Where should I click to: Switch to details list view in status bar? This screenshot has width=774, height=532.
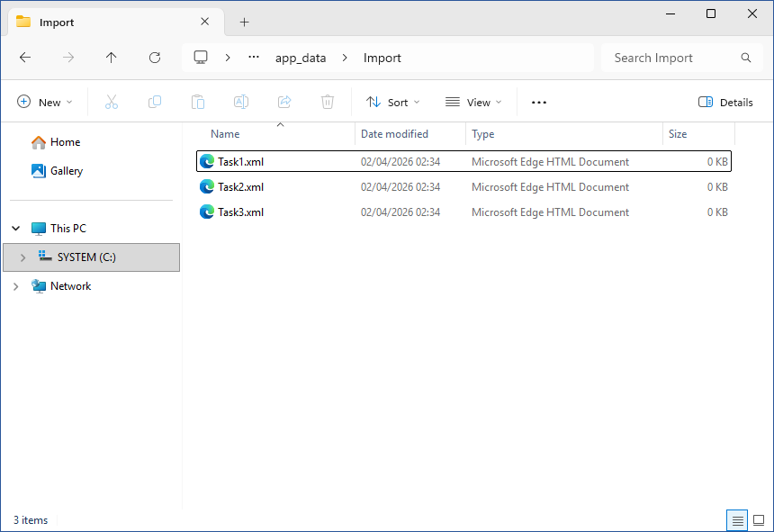(737, 520)
